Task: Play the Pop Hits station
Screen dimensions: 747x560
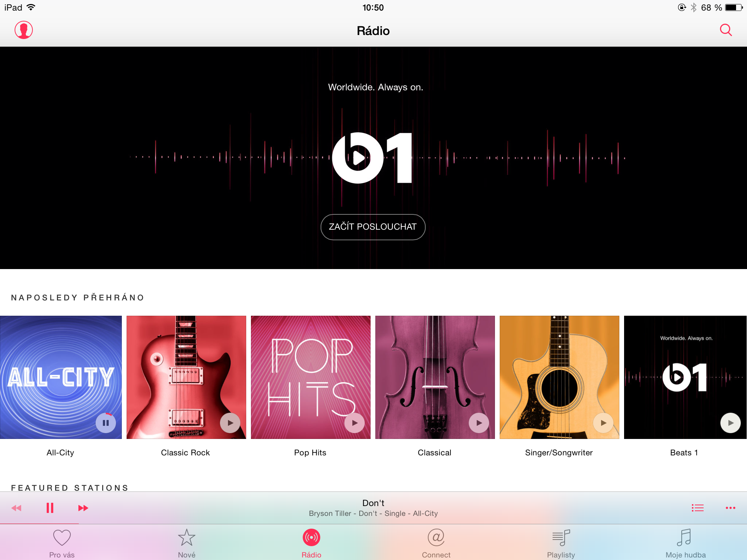Action: [355, 423]
